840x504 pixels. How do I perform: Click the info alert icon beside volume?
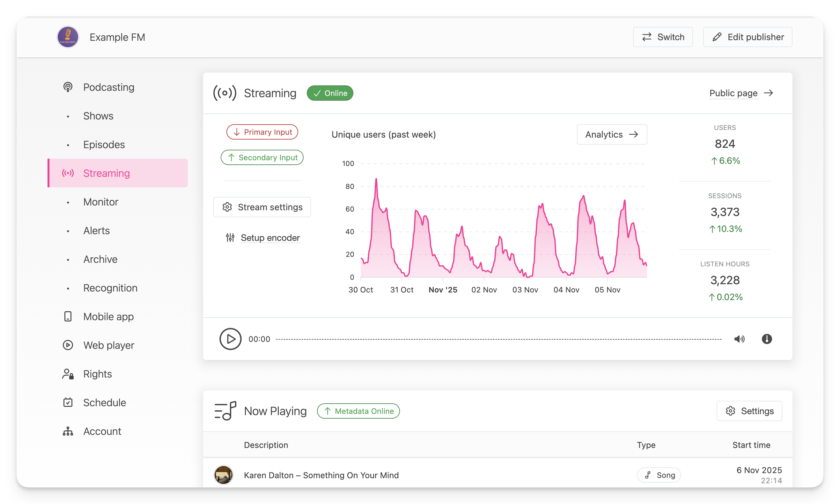pos(767,339)
